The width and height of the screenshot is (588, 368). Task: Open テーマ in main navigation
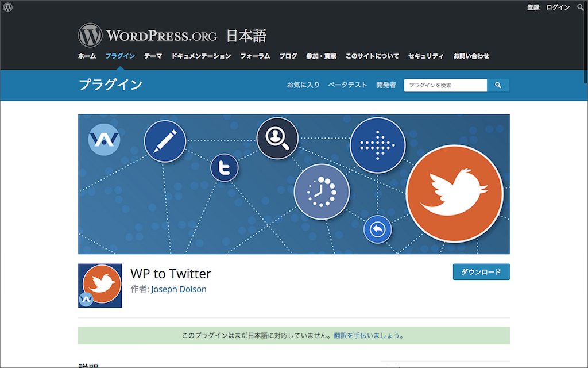pyautogui.click(x=153, y=56)
